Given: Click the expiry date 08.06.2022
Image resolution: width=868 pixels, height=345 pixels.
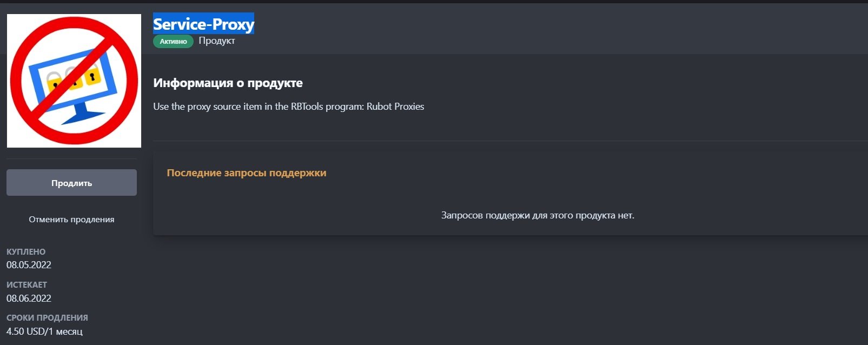Looking at the screenshot, I should point(29,298).
